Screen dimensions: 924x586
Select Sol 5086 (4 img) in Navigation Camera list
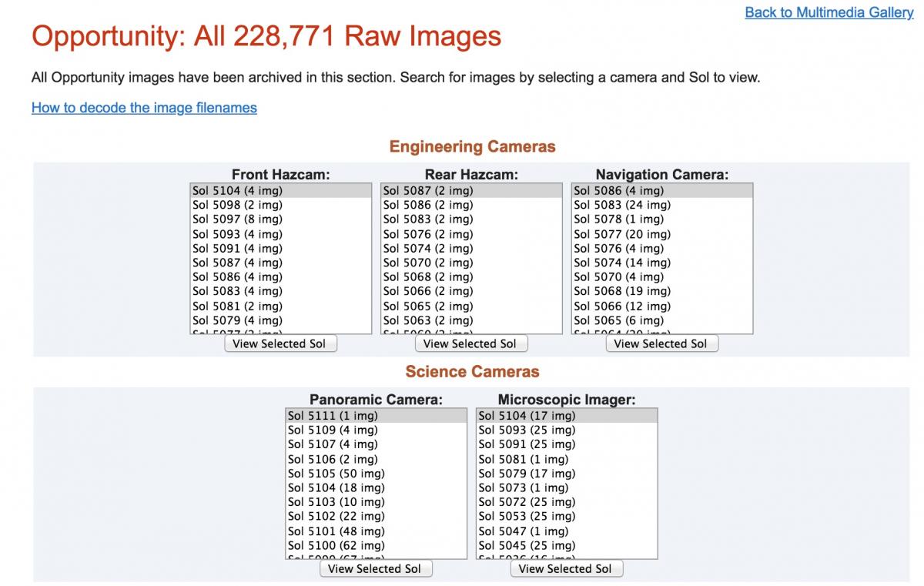coord(661,191)
